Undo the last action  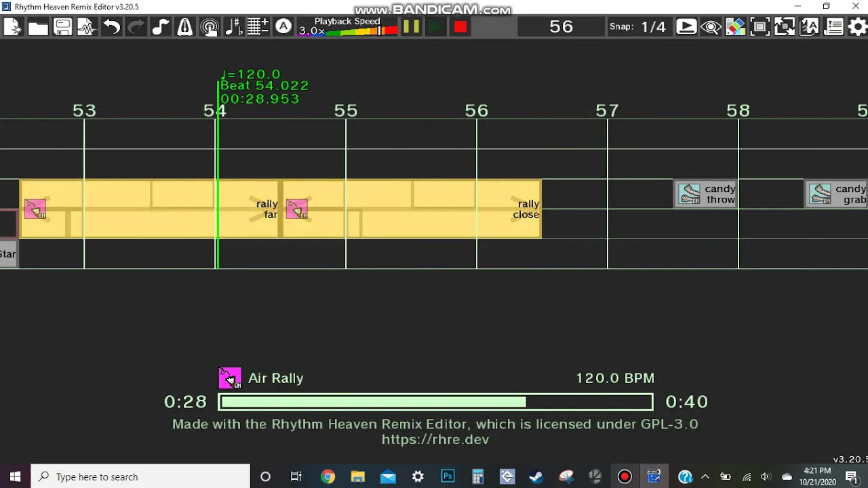(112, 27)
